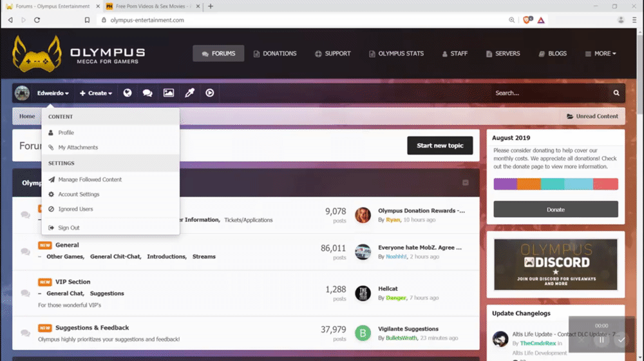Viewport: 644px width, 361px height.
Task: Open a new browser tab
Action: pyautogui.click(x=211, y=6)
